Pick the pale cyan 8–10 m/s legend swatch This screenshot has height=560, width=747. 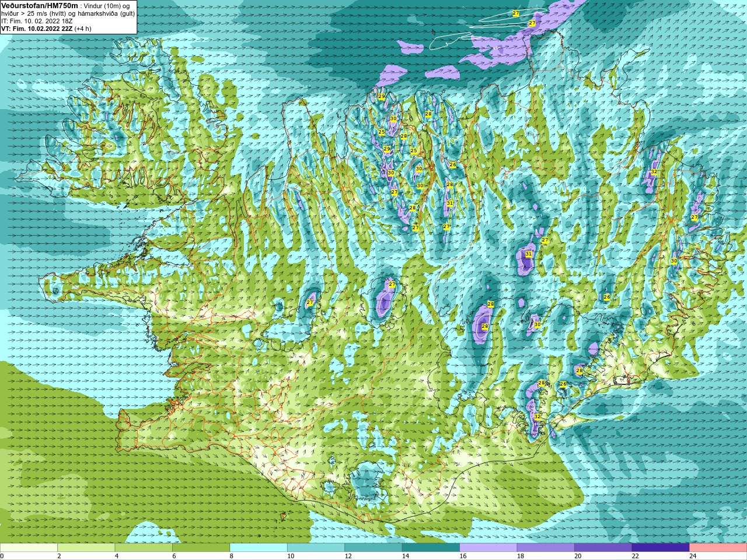click(259, 548)
